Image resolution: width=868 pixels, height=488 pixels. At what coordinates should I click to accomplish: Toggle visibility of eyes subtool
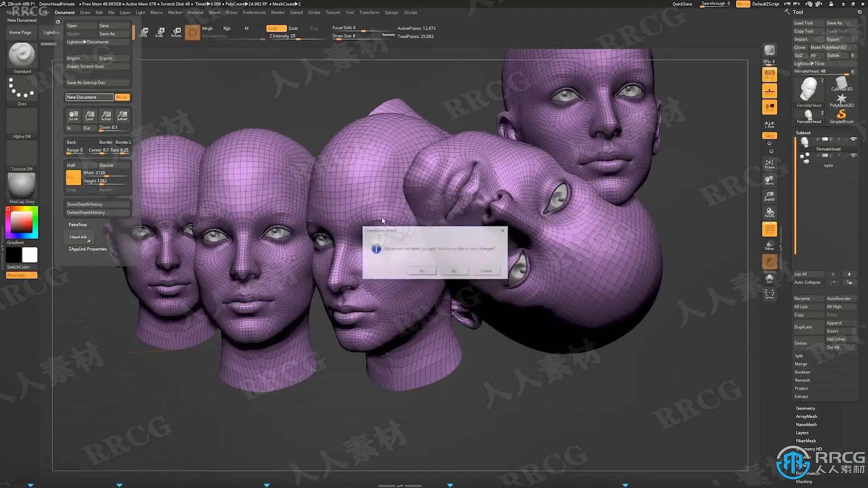[x=854, y=155]
